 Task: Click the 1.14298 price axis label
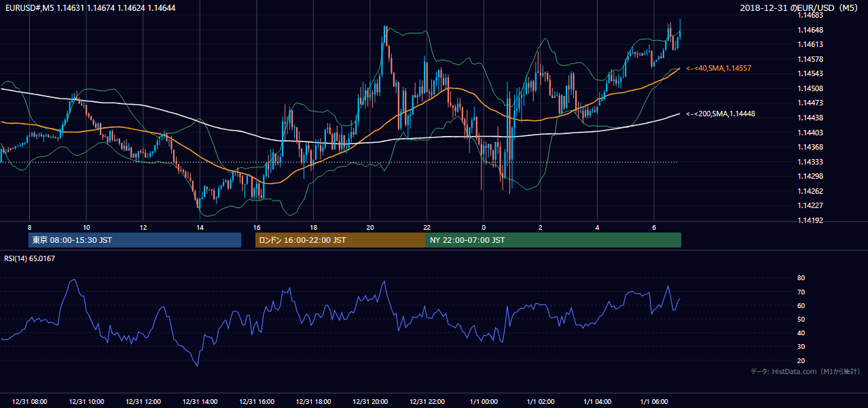click(810, 176)
